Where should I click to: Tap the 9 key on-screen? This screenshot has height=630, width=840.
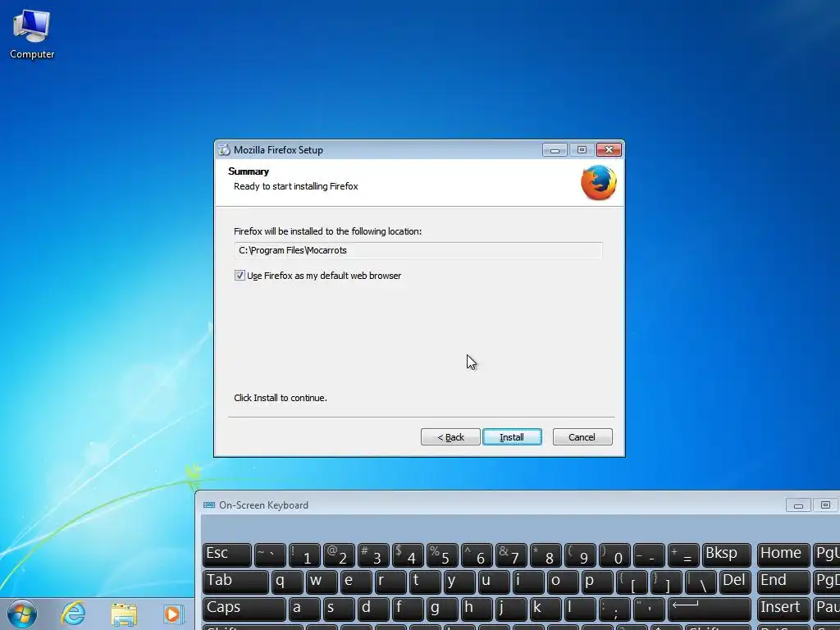pos(580,555)
